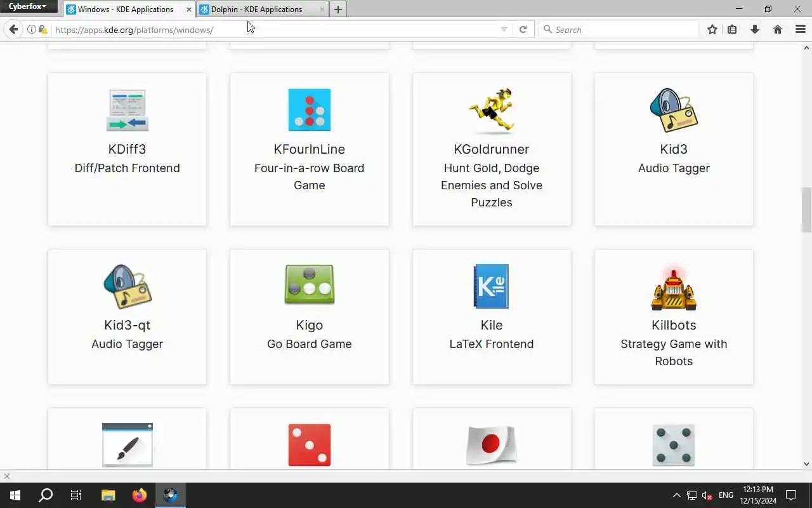This screenshot has height=508, width=812.
Task: Click the muted volume tray icon
Action: 707,495
